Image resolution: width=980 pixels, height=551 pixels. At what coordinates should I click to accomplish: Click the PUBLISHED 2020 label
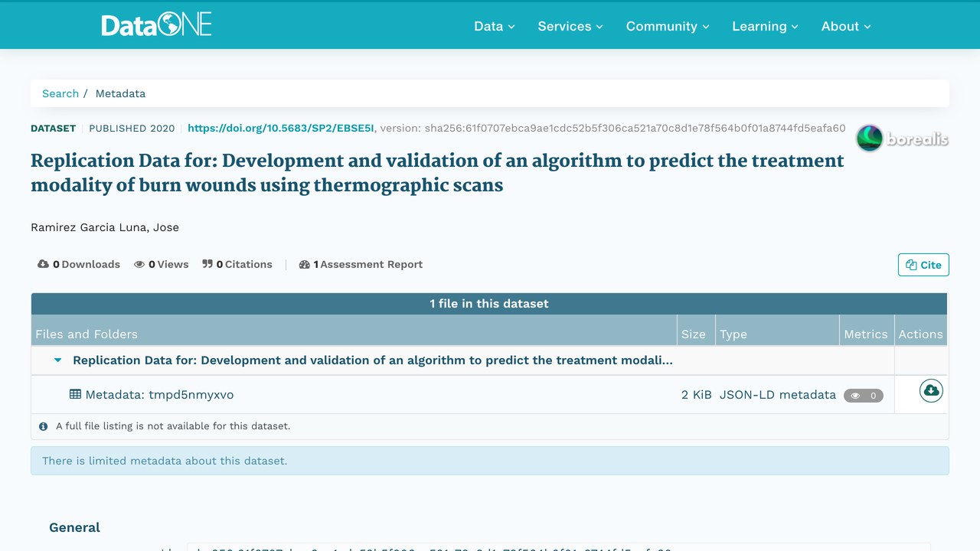point(132,128)
